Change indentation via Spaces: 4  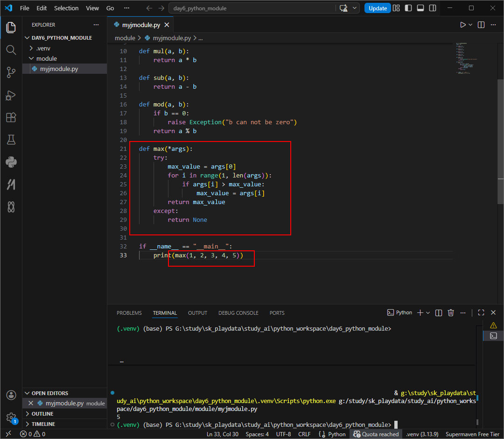pos(257,434)
